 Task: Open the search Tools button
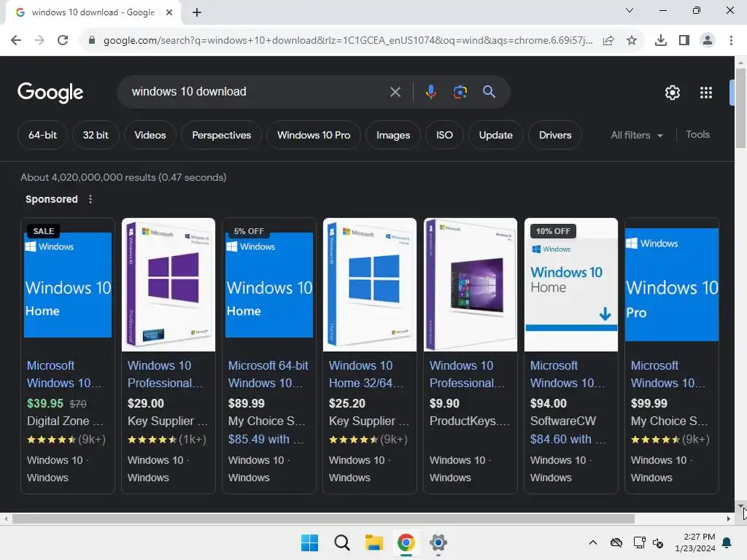[697, 135]
